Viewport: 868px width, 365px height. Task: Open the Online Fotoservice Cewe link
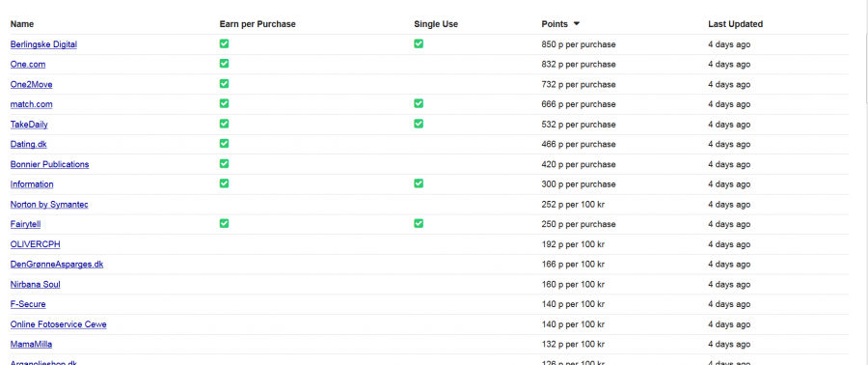point(59,324)
